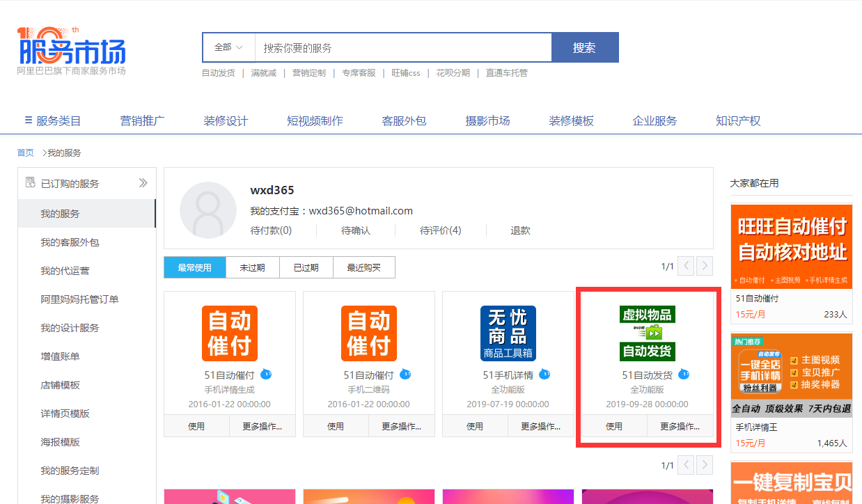The height and width of the screenshot is (504, 862).
Task: Open the 自动发货 hot search link
Action: pyautogui.click(x=219, y=72)
